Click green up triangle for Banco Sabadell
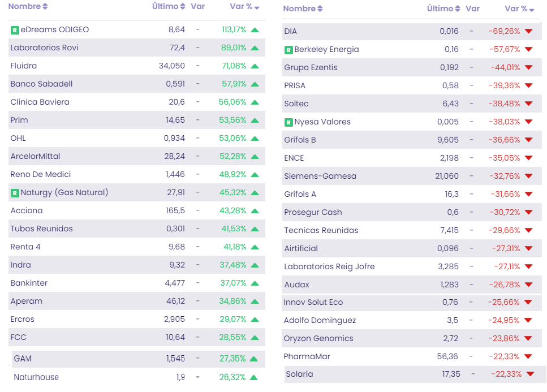 tap(255, 84)
